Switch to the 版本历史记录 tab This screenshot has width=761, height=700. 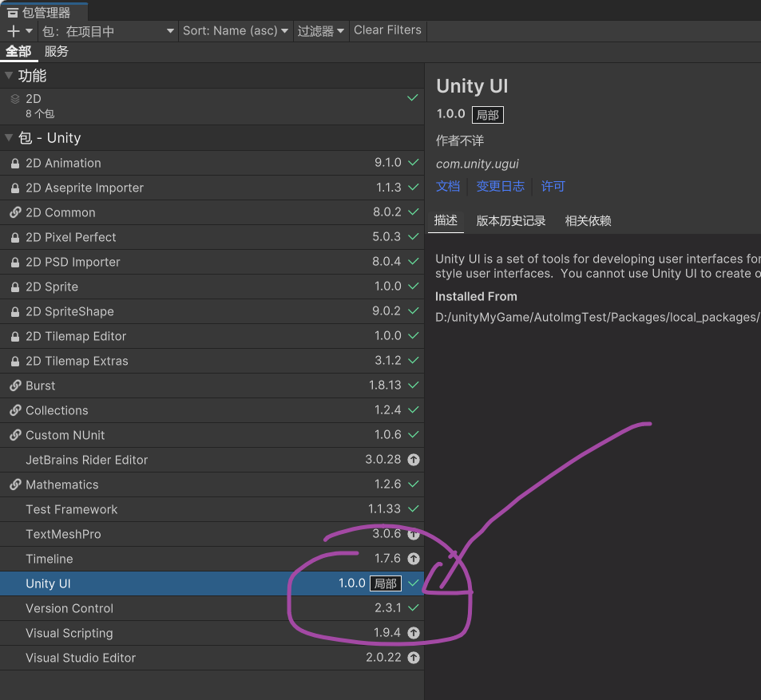click(510, 221)
